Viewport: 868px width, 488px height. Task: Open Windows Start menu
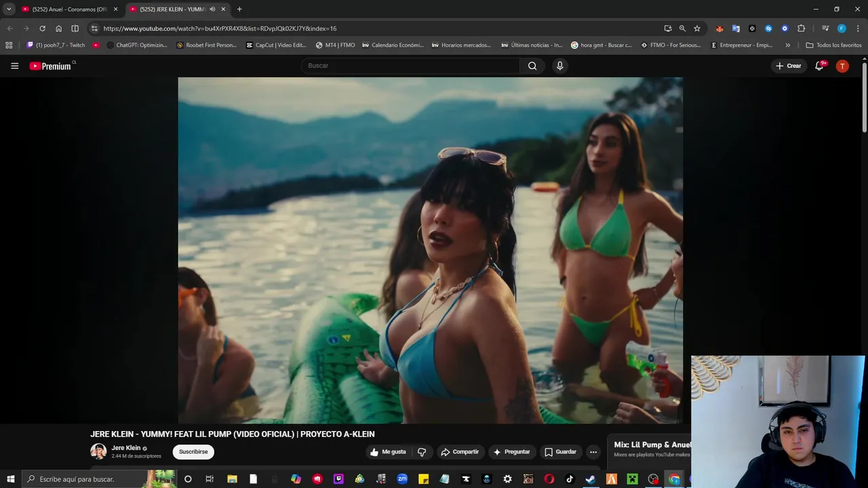(10, 479)
